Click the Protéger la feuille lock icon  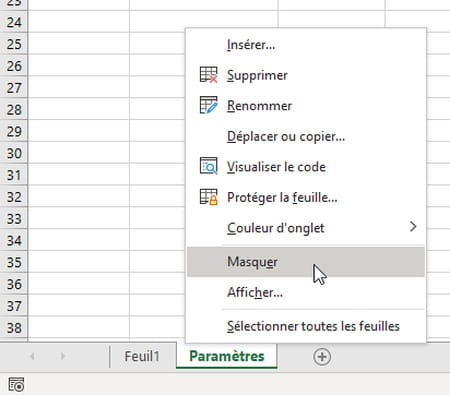click(x=208, y=197)
